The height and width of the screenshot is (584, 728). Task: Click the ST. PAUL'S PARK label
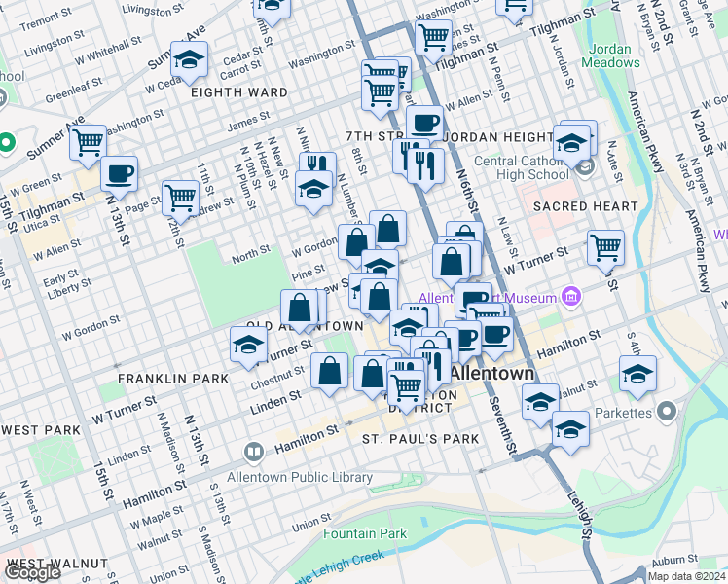tap(420, 439)
